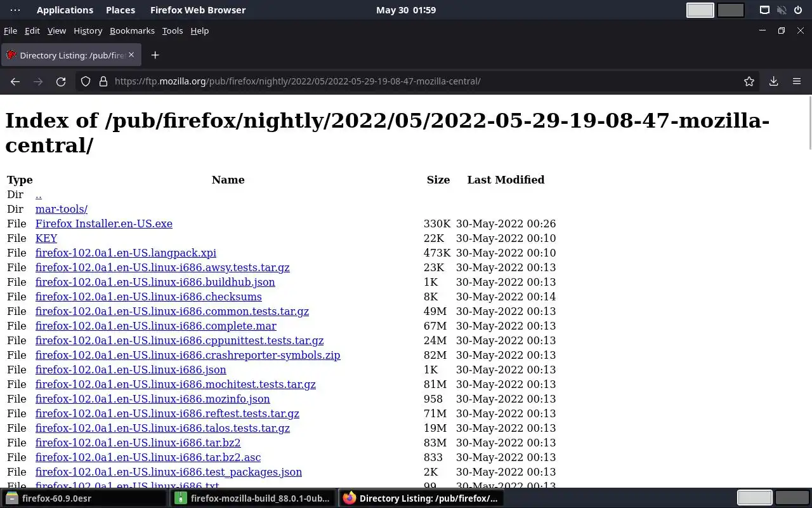The height and width of the screenshot is (508, 812).
Task: Reload the current page
Action: (x=61, y=81)
